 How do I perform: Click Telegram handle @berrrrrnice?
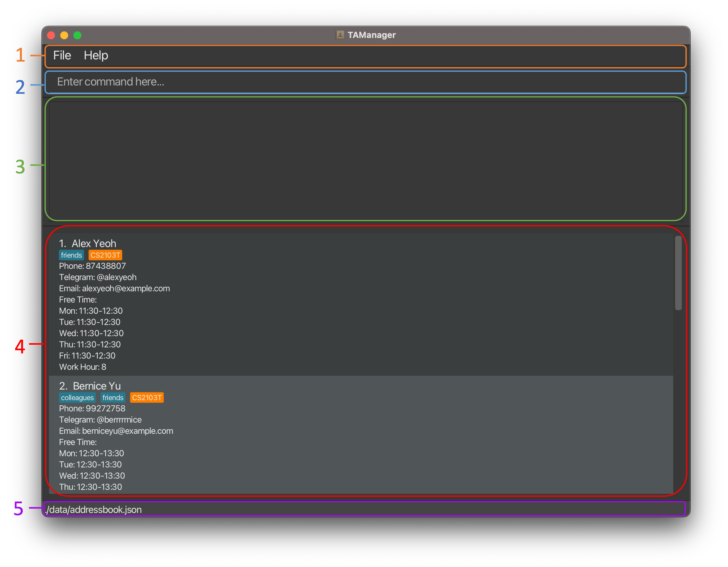[119, 420]
